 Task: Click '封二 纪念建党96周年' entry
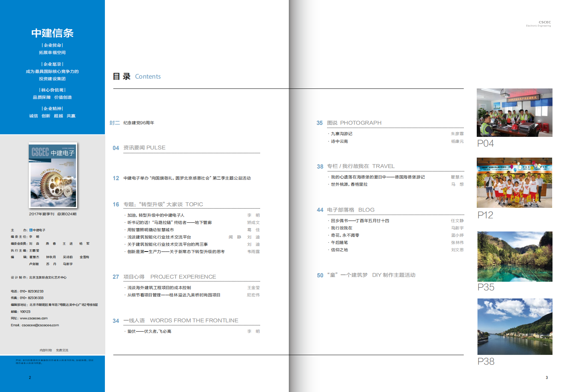[x=132, y=123]
